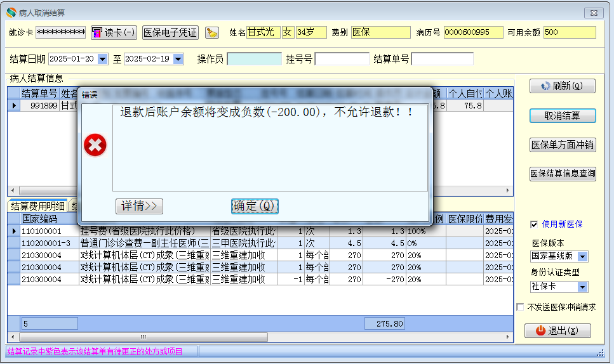Screen dimensions: 614x364
Task: Click the 可用余额 field showing 500
Action: (x=570, y=32)
